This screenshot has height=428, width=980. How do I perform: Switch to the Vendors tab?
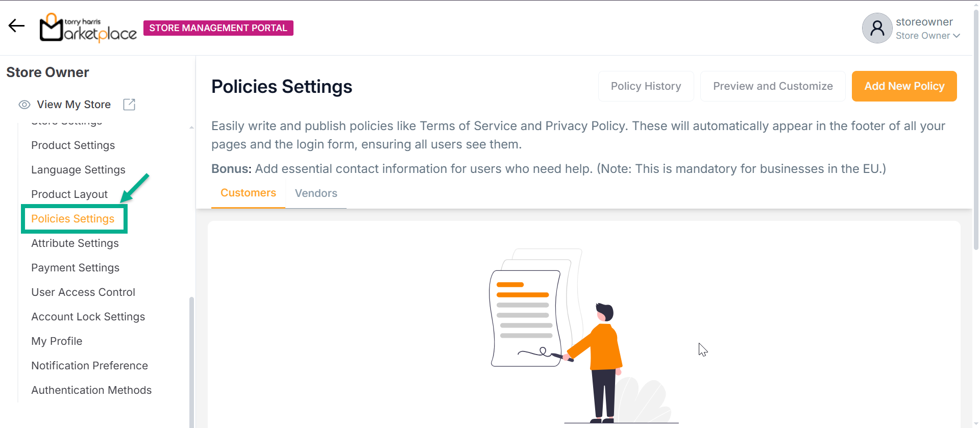316,193
